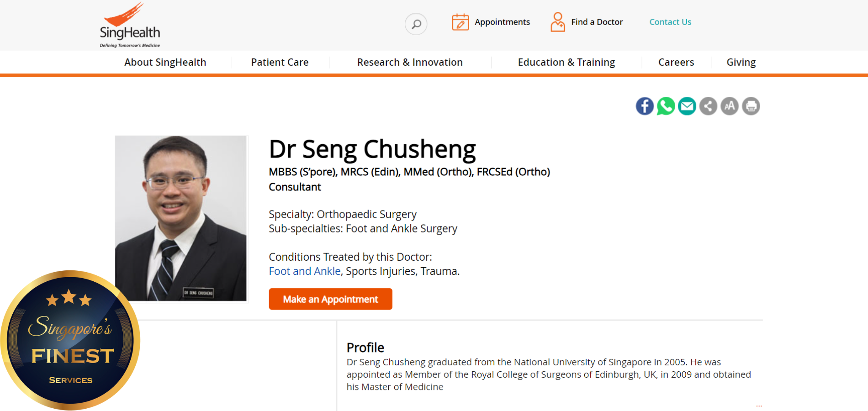Image resolution: width=868 pixels, height=411 pixels.
Task: Open the About SingHealth menu
Action: tap(165, 62)
